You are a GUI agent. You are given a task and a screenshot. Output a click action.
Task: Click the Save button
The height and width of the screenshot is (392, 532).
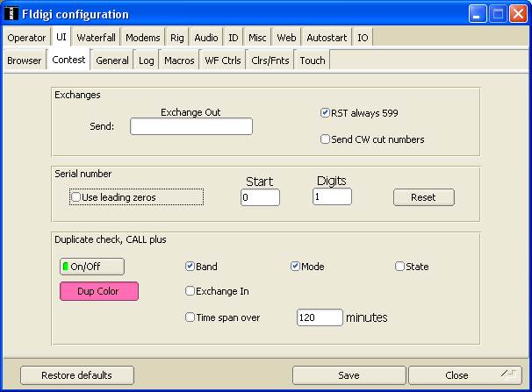(x=349, y=375)
